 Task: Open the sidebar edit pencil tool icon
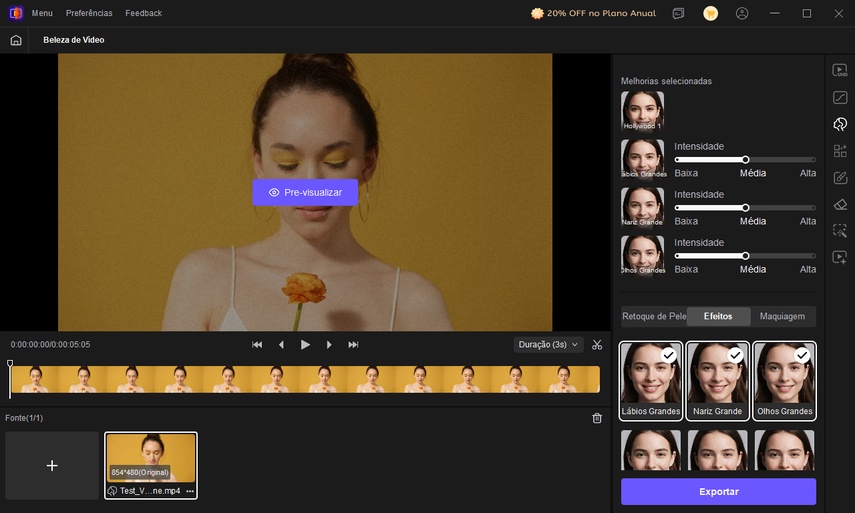(x=840, y=178)
